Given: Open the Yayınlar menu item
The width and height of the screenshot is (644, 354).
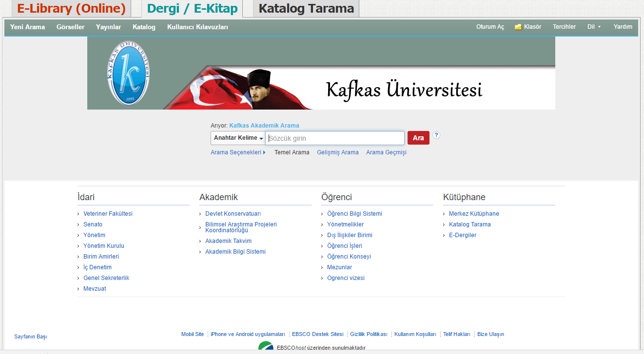Looking at the screenshot, I should click(x=108, y=27).
